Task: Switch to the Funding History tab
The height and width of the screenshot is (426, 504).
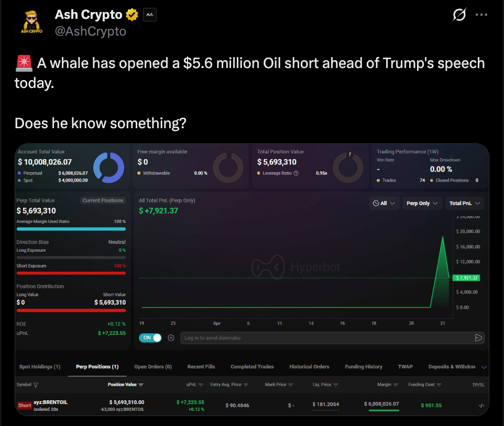Action: coord(363,367)
